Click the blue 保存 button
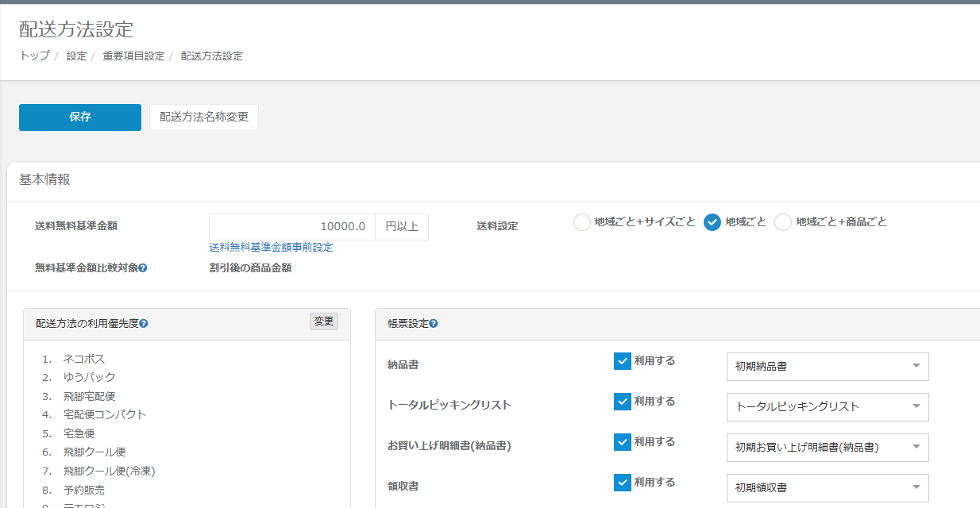The image size is (980, 508). 80,117
